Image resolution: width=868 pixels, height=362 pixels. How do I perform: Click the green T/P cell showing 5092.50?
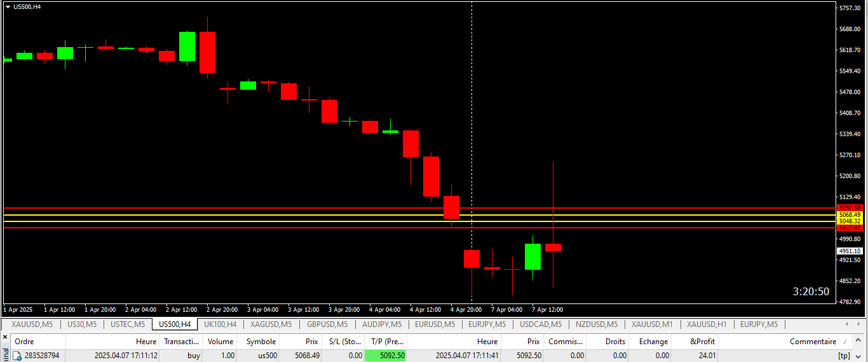point(386,356)
